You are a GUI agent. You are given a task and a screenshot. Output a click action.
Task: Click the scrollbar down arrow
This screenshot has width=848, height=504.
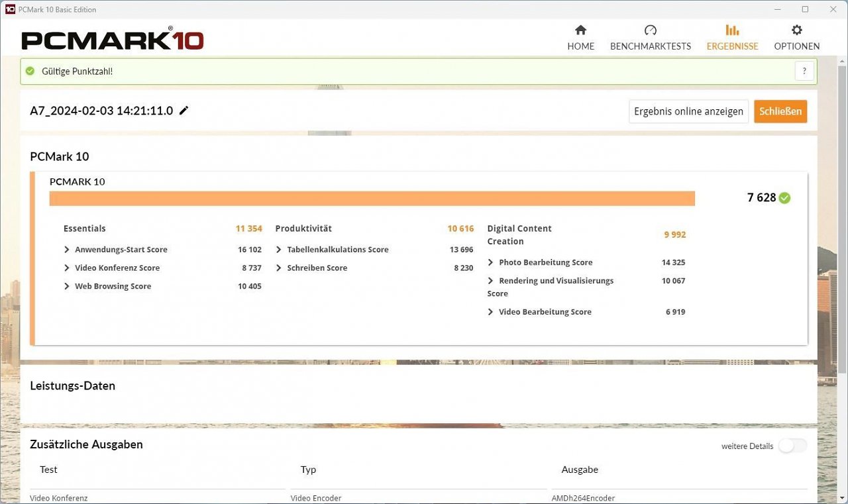click(842, 499)
